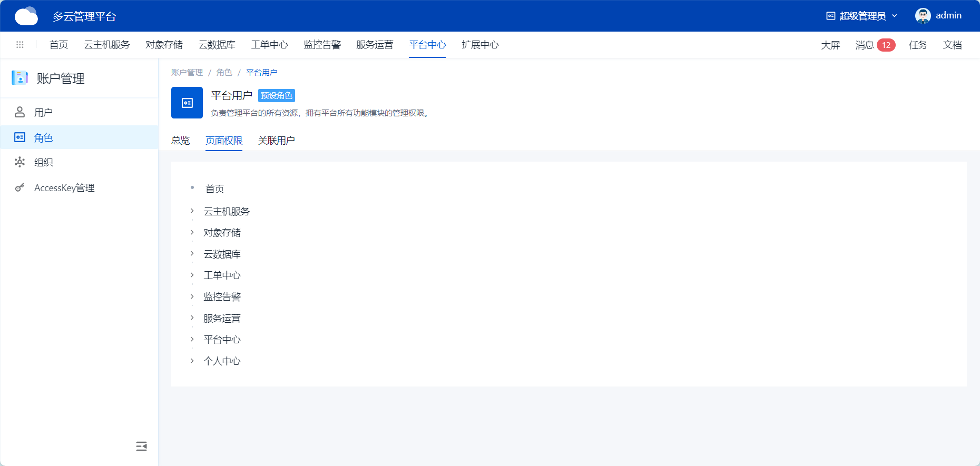Click the blue role card icon
Image resolution: width=980 pixels, height=466 pixels.
click(187, 103)
